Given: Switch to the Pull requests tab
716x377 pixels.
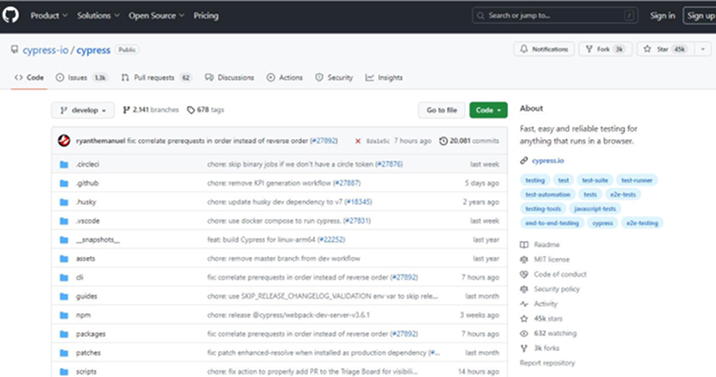Looking at the screenshot, I should click(x=156, y=78).
